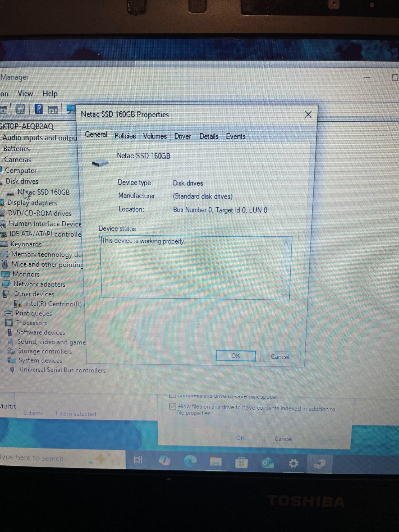Click OK in Netac SSD Properties dialog
This screenshot has height=532, width=399.
235,356
